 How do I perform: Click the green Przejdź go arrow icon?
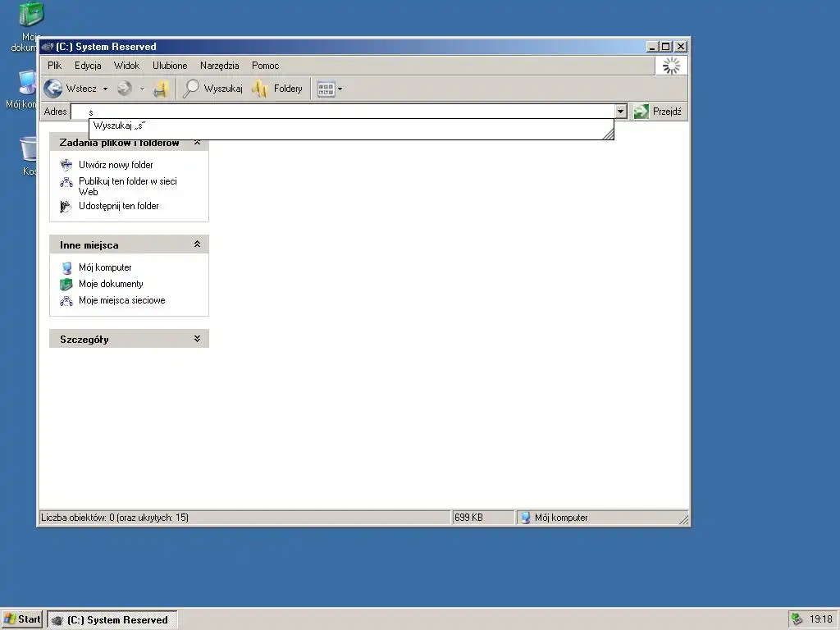click(641, 112)
